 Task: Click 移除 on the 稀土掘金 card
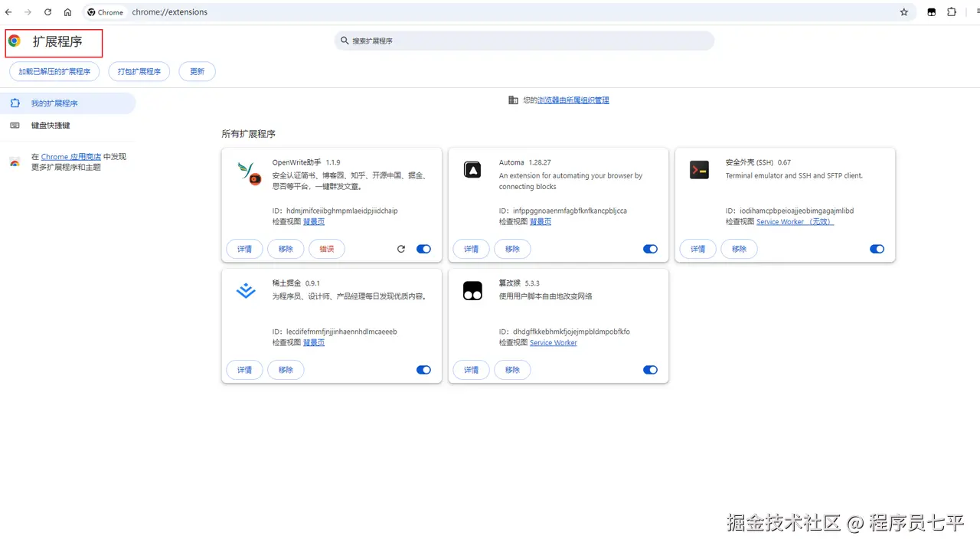(286, 370)
